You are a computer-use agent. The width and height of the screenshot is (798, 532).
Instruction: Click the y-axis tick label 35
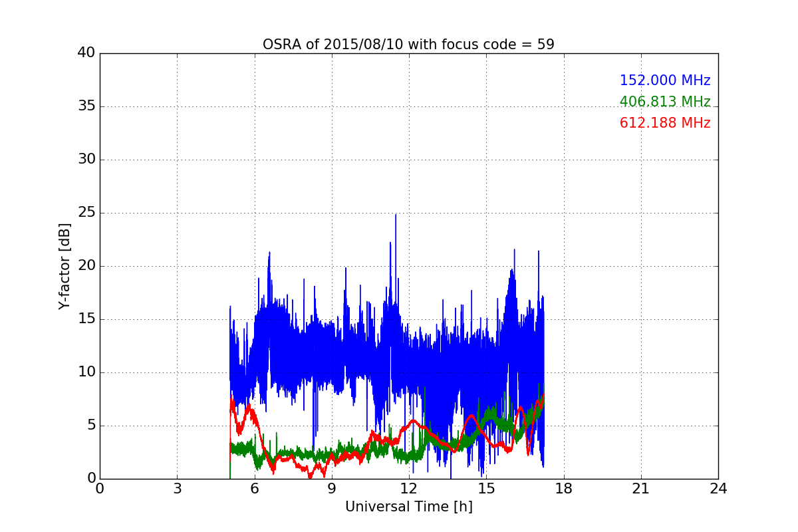click(87, 106)
